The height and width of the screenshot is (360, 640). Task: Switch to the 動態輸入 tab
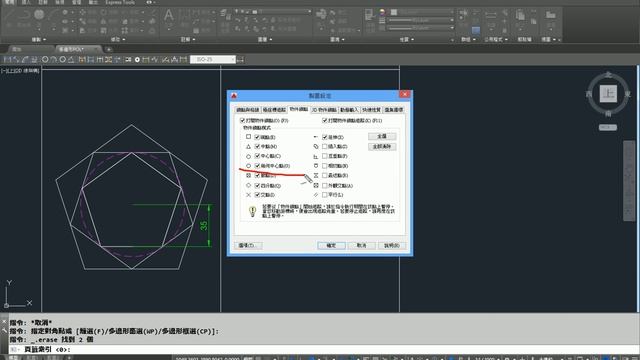pos(349,110)
